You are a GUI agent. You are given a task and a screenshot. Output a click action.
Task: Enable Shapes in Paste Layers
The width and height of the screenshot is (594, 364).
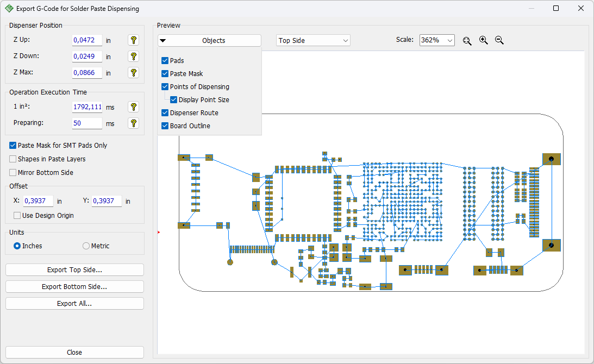(13, 159)
